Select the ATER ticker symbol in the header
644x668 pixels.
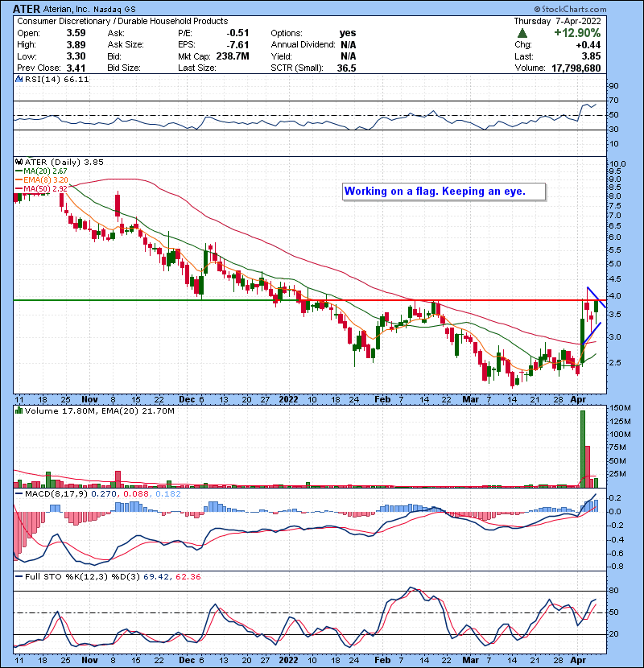(27, 9)
